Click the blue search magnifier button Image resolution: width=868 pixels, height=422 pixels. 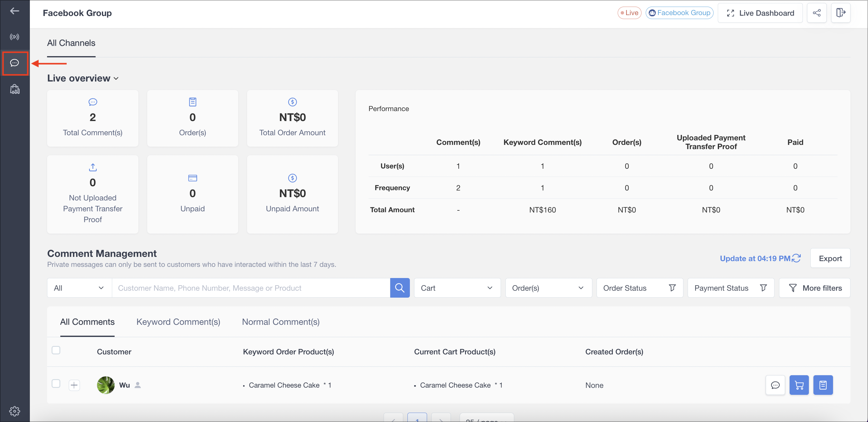(400, 288)
